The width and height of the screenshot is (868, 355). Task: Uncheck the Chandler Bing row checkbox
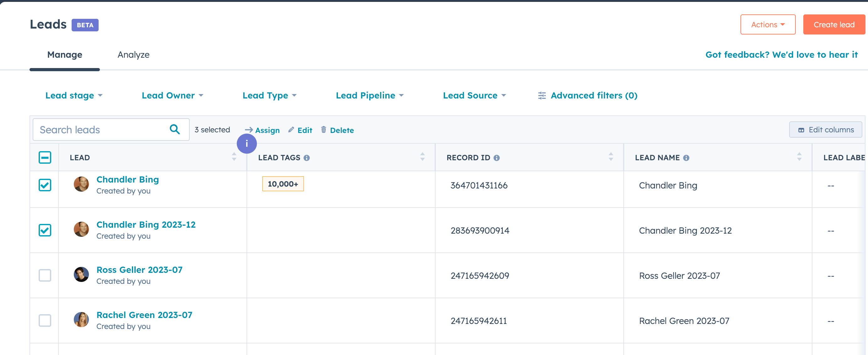[x=45, y=185]
